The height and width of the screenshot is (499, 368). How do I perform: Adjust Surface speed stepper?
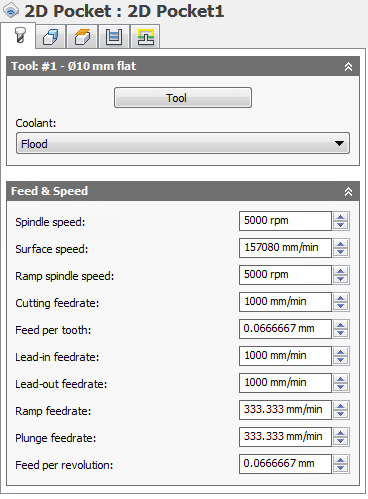point(341,248)
